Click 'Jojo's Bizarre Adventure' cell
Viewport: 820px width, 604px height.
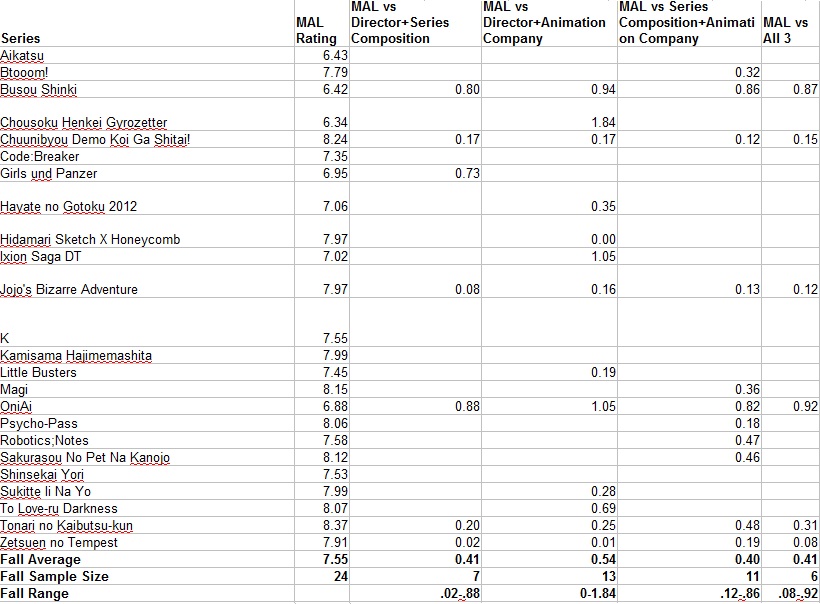147,281
